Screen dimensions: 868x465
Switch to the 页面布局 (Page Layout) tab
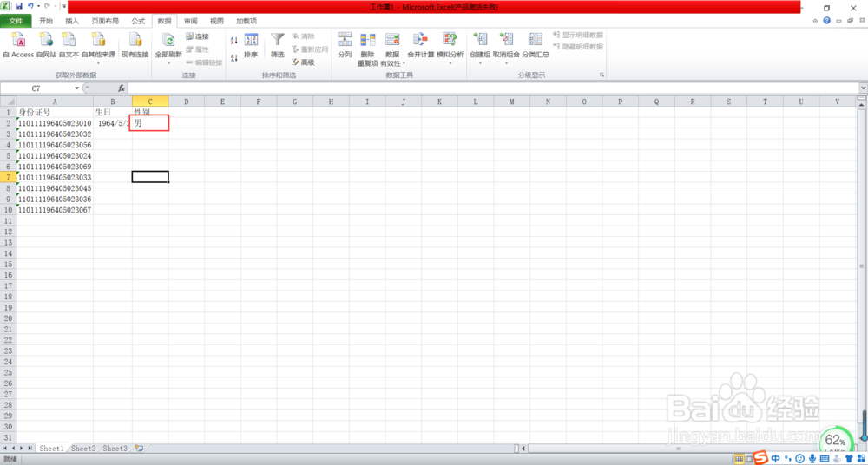[105, 21]
